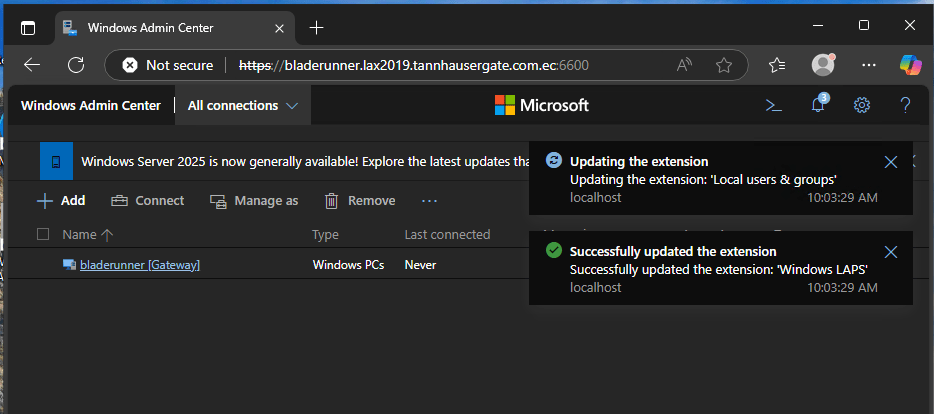Click the Add connection button

pos(61,201)
